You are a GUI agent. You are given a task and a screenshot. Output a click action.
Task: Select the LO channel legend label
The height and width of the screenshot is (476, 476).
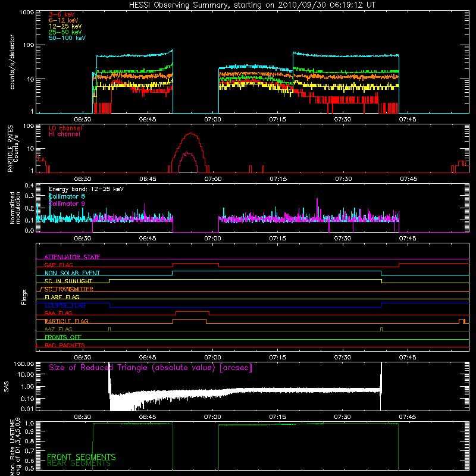(x=65, y=128)
